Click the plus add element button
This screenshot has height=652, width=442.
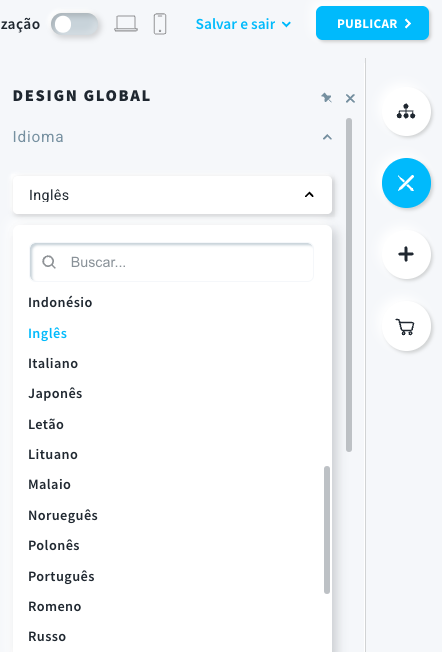click(406, 254)
